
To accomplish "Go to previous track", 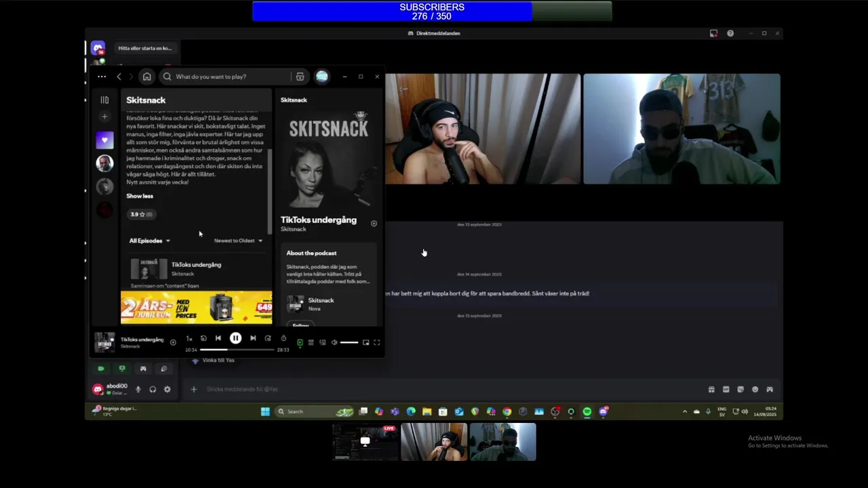I will point(218,338).
